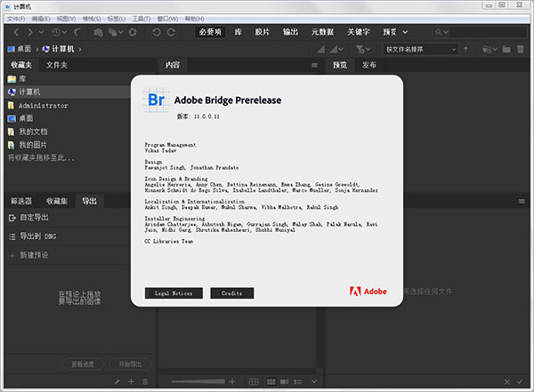Expand workspace switcher chevron after 预览
534x392 pixels.
point(405,32)
